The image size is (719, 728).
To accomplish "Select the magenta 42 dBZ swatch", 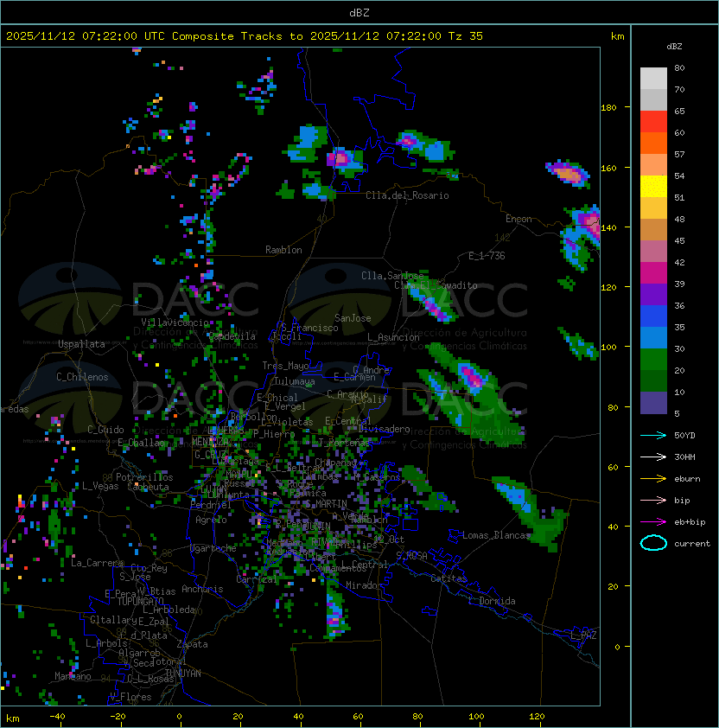I will click(x=653, y=273).
